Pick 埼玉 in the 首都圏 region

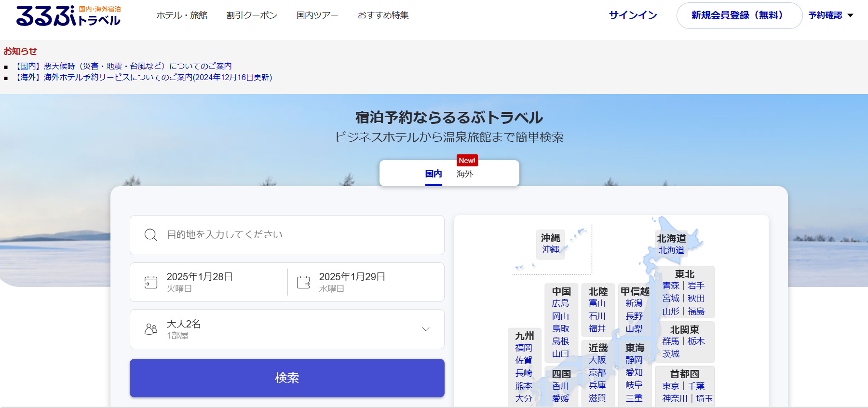[704, 399]
